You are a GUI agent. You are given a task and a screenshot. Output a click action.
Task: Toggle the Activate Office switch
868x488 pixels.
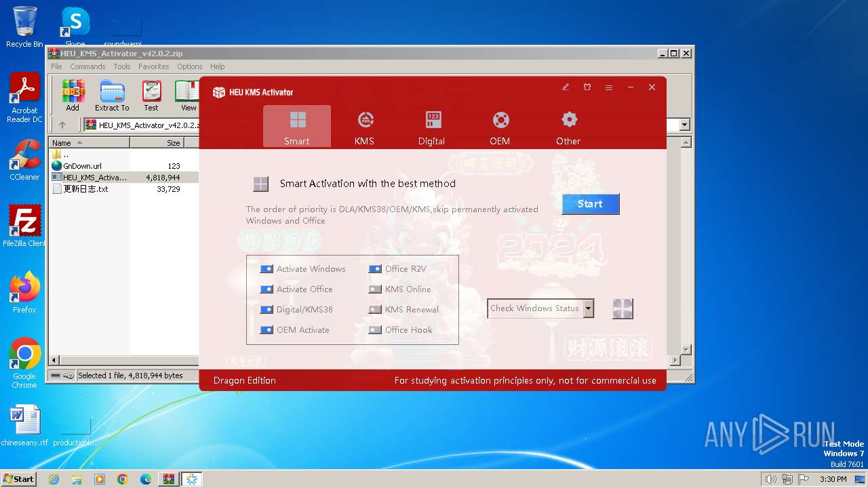[x=267, y=289]
